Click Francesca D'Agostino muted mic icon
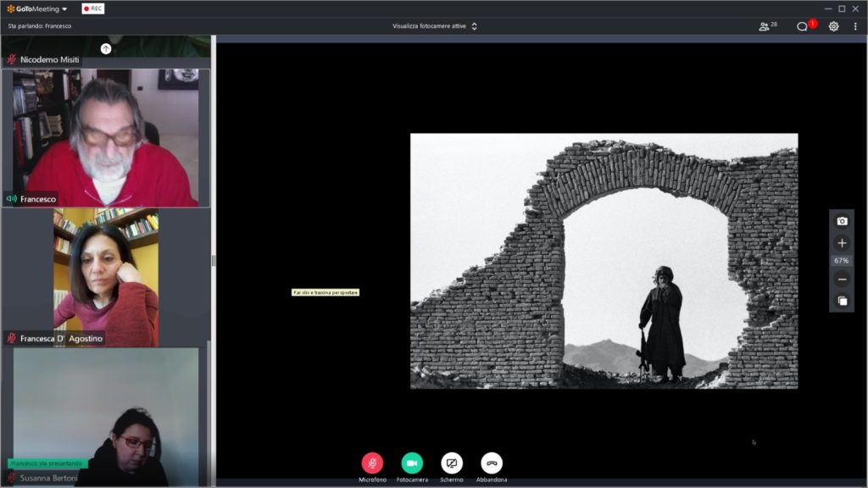The image size is (868, 488). (x=12, y=338)
